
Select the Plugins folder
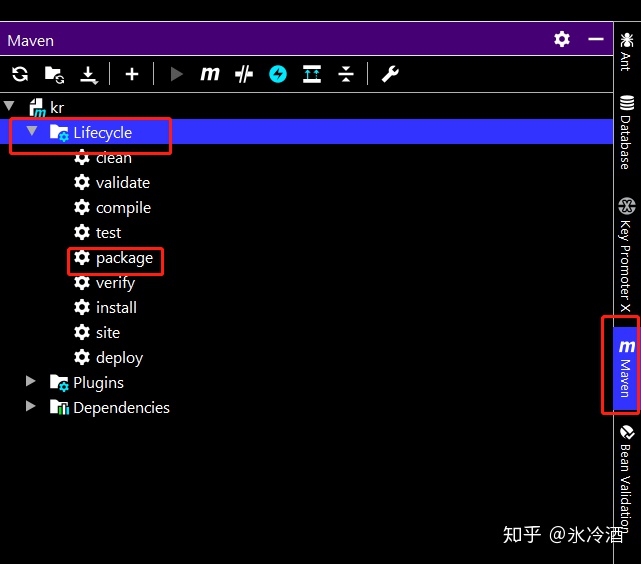[x=87, y=383]
